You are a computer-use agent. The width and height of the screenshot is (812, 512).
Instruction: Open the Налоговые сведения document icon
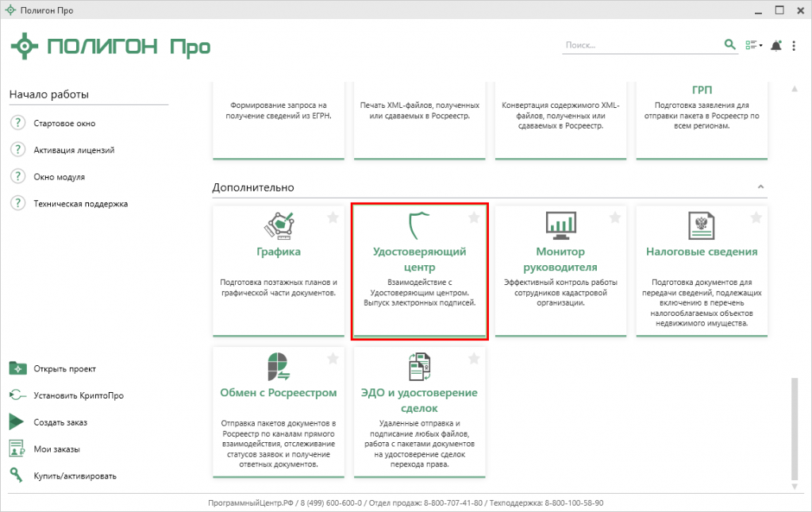pos(701,225)
